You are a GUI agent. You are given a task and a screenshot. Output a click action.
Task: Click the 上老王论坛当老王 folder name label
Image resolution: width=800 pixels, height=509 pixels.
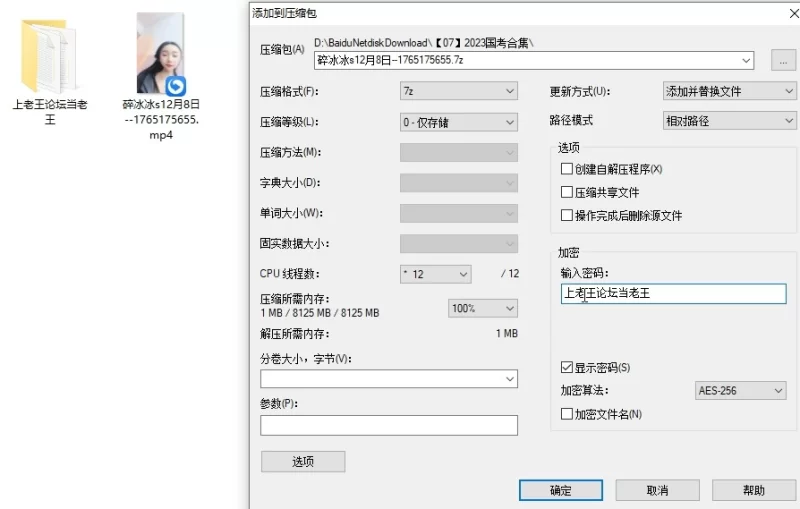click(50, 112)
